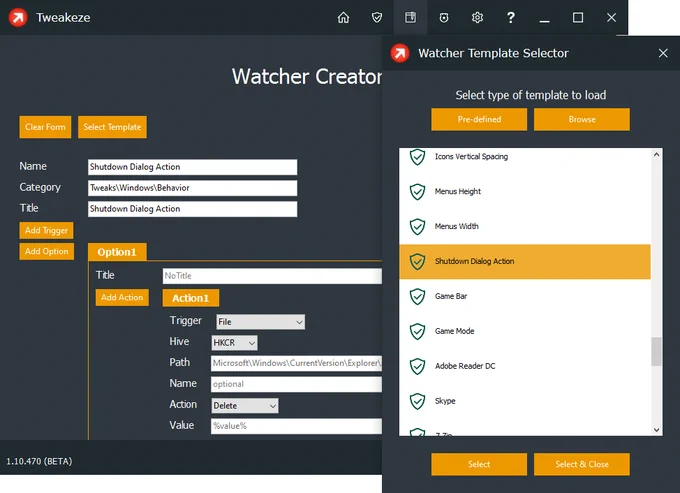Open the Action dropdown set to Delete
This screenshot has height=493, width=680.
245,406
